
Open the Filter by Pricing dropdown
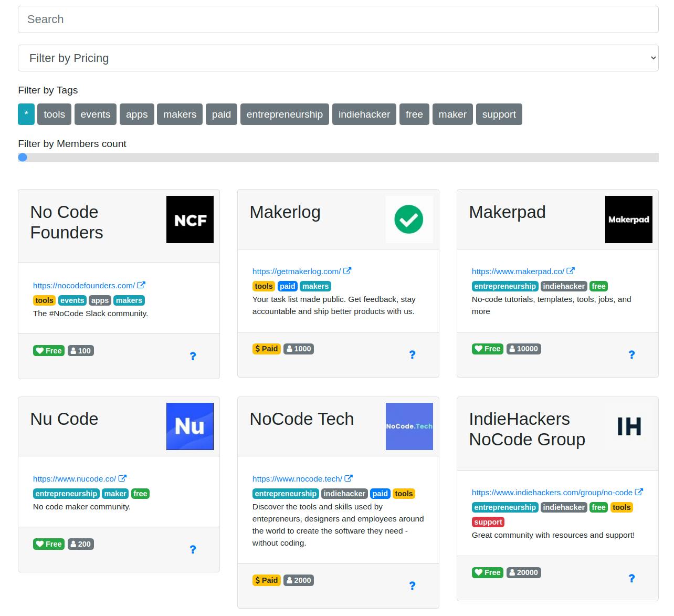[338, 58]
